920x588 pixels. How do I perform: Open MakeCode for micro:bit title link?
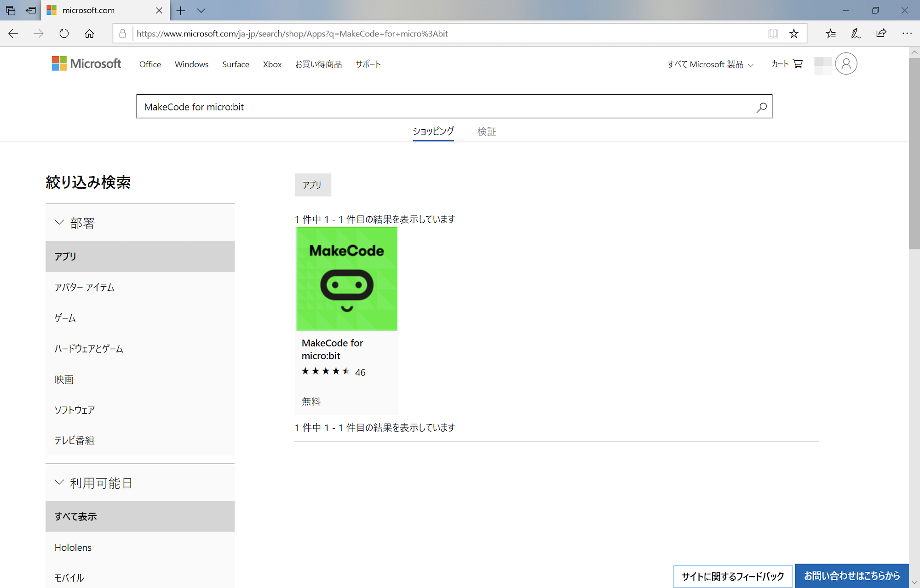pyautogui.click(x=332, y=349)
